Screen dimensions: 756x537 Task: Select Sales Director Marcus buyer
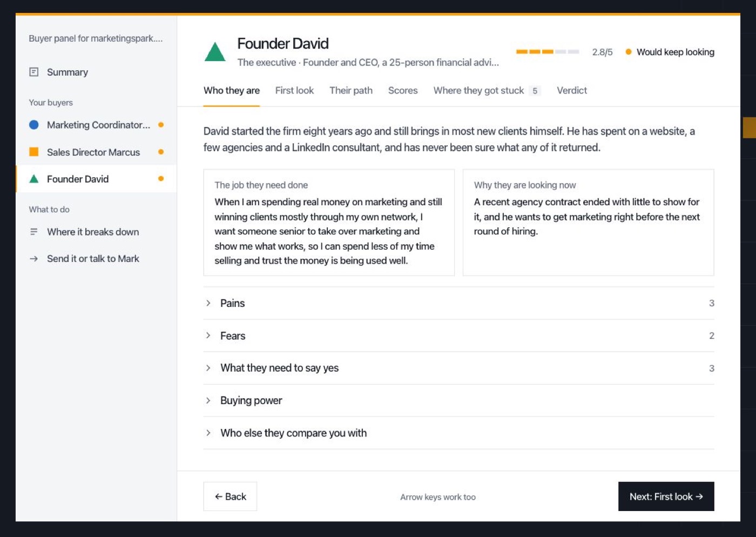click(x=96, y=152)
